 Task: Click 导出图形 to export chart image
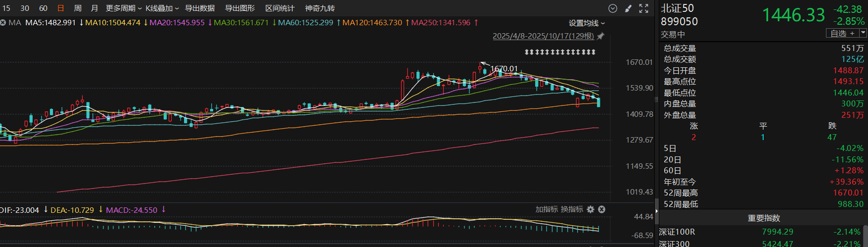click(x=240, y=8)
